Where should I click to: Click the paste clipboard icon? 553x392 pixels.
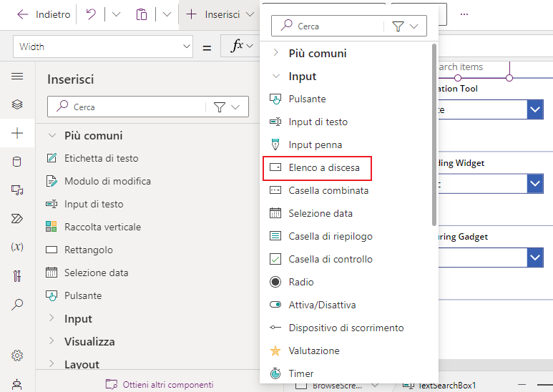pos(142,14)
